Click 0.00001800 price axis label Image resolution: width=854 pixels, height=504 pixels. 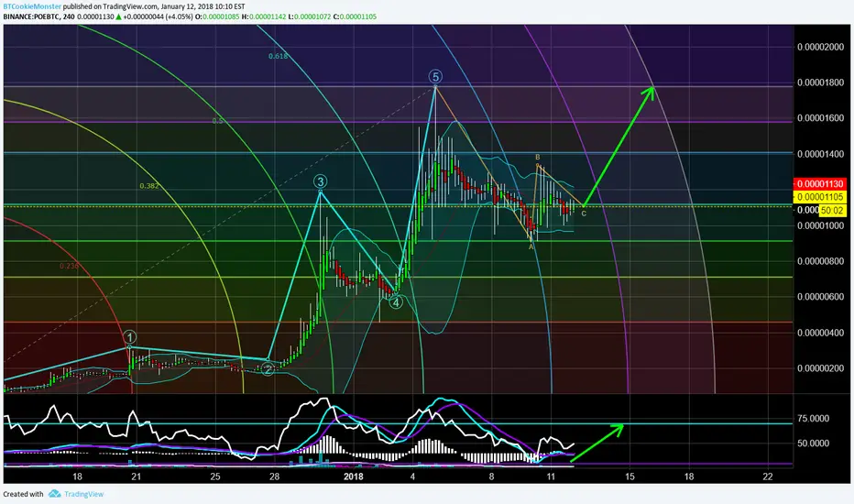tap(820, 82)
